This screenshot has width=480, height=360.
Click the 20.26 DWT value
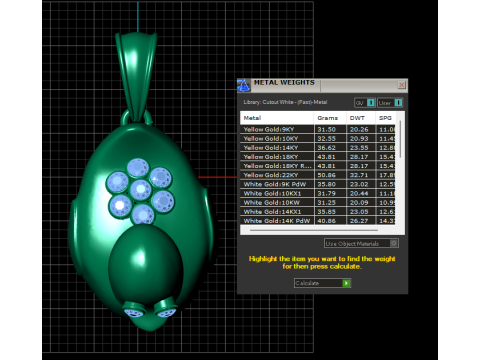(359, 129)
